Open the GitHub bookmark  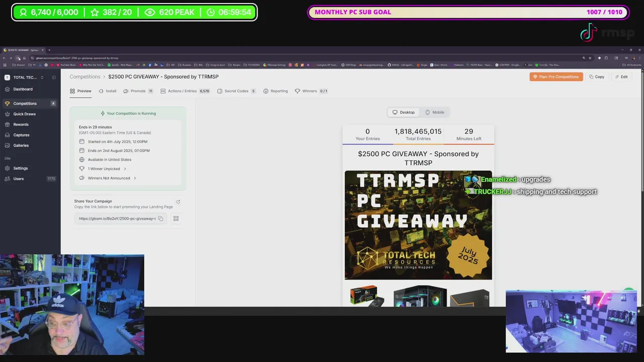pos(400,65)
